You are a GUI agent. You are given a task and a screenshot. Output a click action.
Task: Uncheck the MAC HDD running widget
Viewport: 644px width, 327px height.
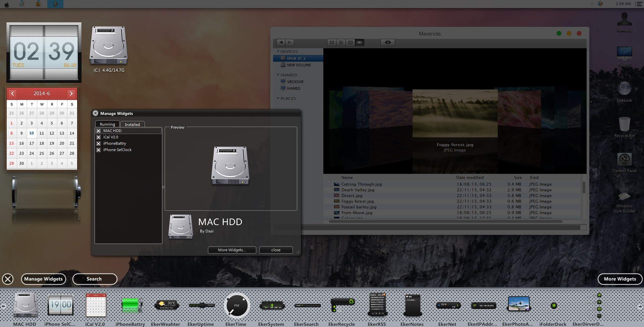(x=99, y=131)
